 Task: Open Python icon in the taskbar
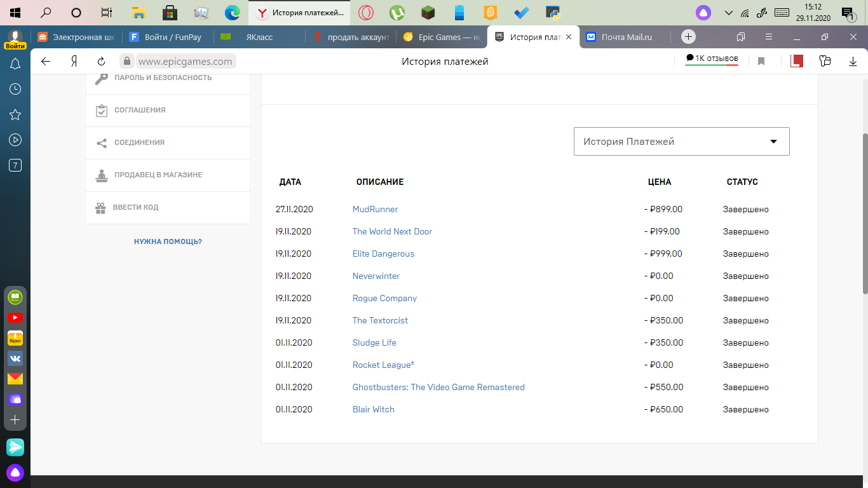point(553,12)
